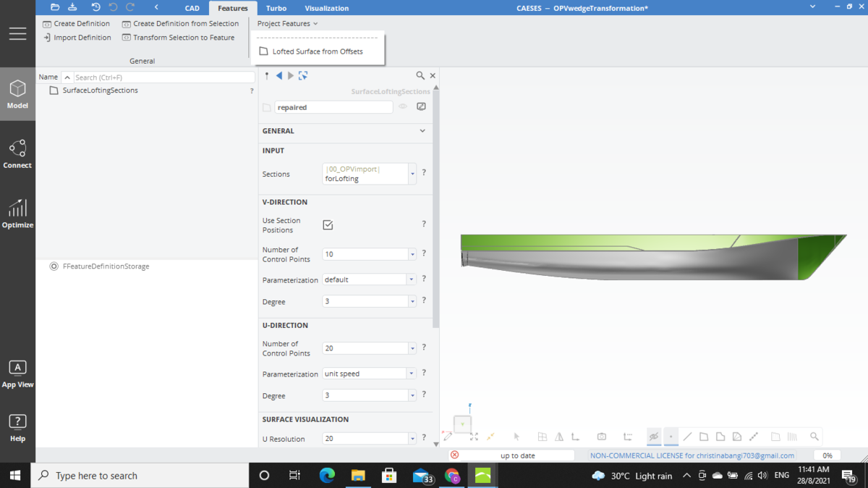Click Create Definition button
The width and height of the screenshot is (868, 488).
[x=76, y=24]
